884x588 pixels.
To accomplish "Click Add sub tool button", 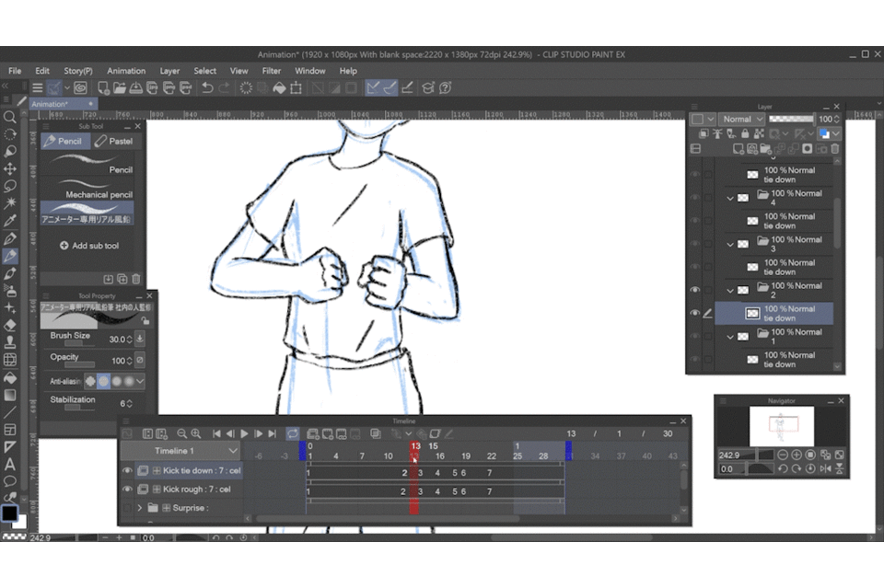I will pos(89,246).
